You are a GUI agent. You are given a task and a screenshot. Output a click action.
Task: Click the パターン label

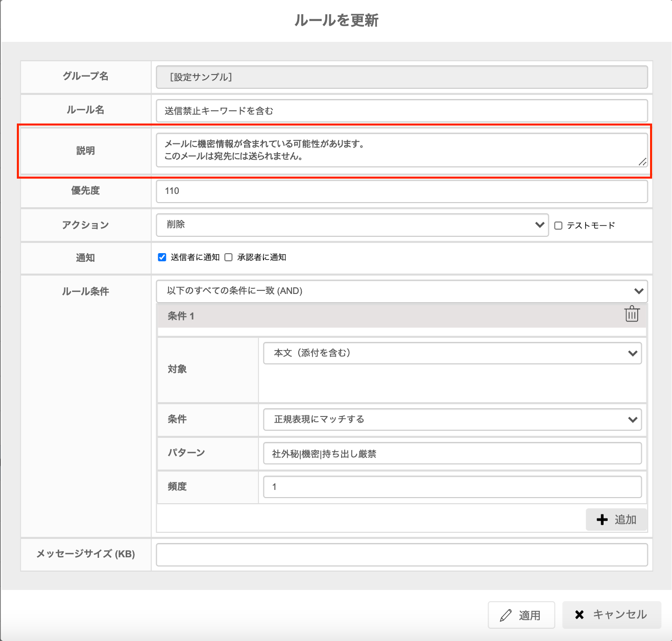186,453
